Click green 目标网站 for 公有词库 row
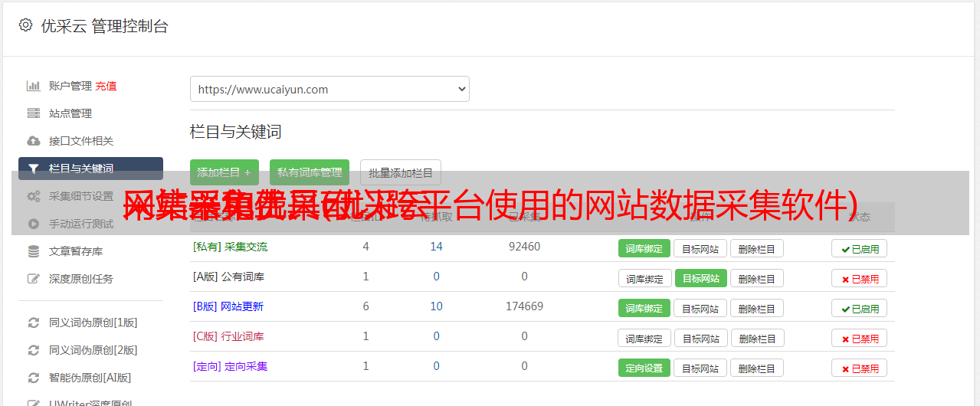Screen dimensions: 980x406 [x=701, y=278]
